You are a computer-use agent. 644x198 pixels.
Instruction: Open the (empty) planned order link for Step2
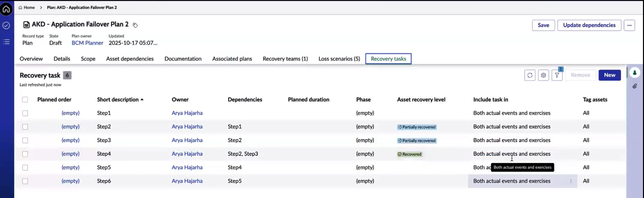(x=71, y=127)
